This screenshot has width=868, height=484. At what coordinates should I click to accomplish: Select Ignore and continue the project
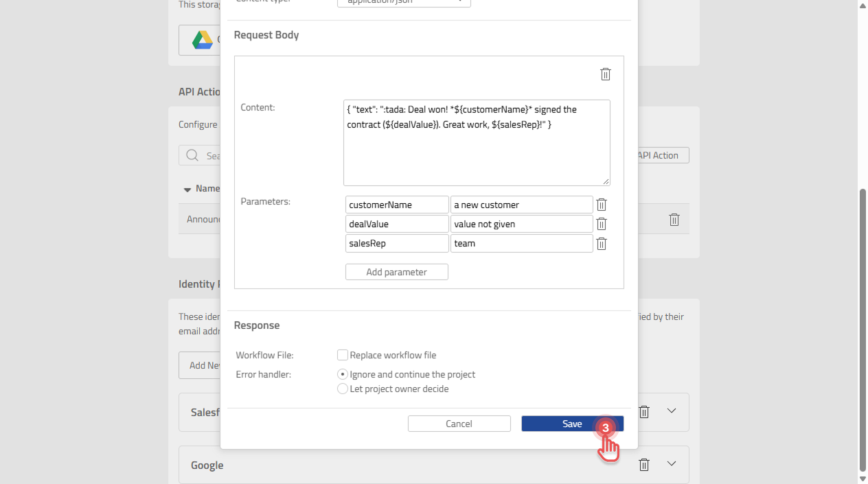(x=342, y=374)
